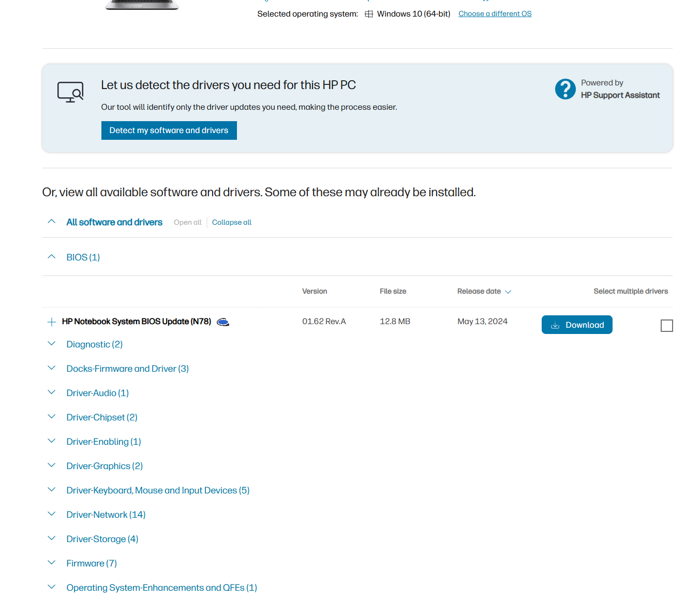Click the monitor search icon in the detect panel
Viewport: 700px width, 597px height.
click(x=70, y=92)
